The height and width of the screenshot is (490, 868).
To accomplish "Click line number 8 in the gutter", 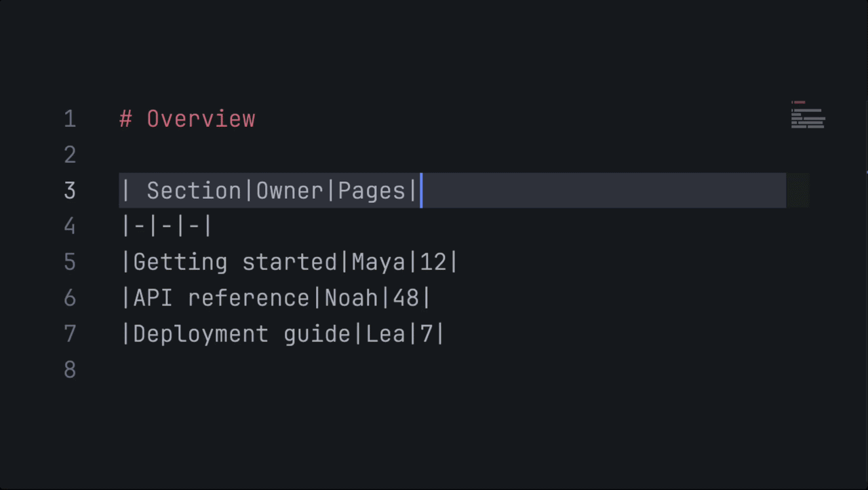I will [70, 370].
